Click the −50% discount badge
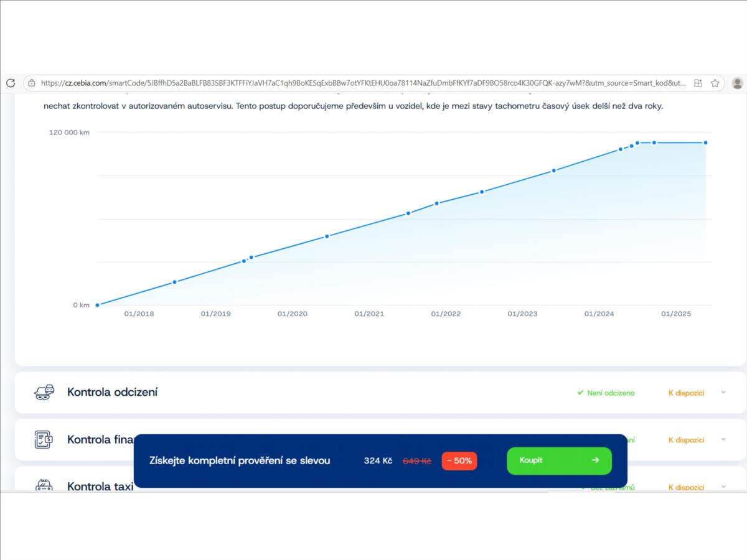The image size is (747, 560). (459, 461)
